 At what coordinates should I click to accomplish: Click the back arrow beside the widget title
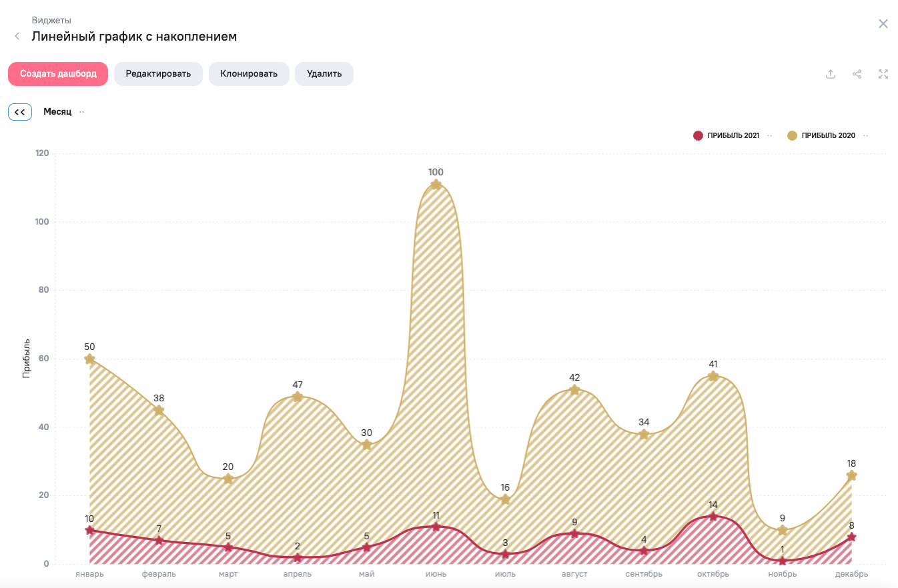tap(17, 36)
